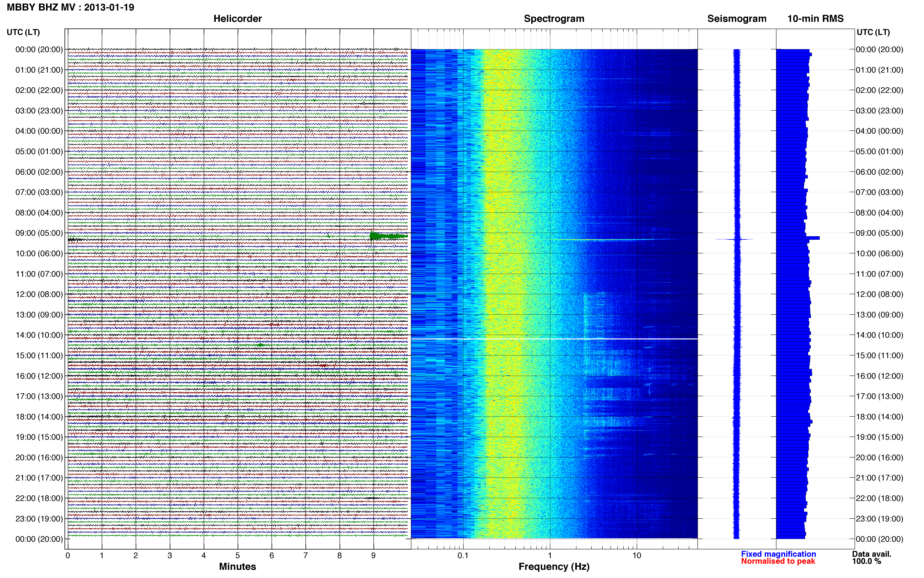Click the white data-gap line in the spectrogram

tap(554, 339)
